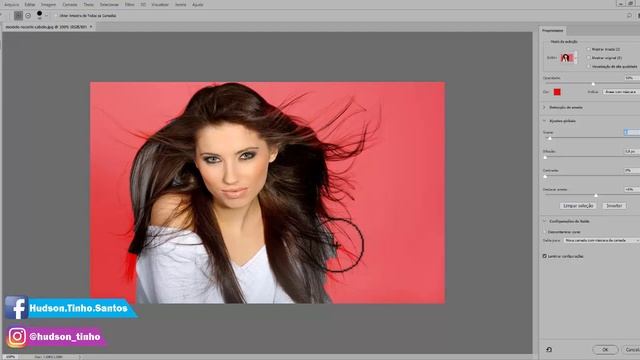Image resolution: width=640 pixels, height=360 pixels.
Task: Click the Opacidade value field
Action: coord(631,78)
